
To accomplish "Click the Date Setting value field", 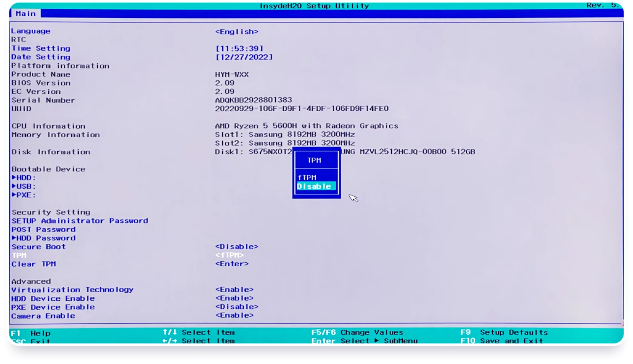I will tap(244, 57).
